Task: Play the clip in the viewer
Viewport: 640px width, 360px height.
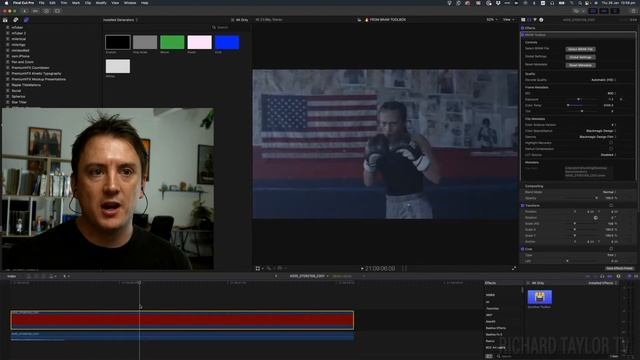Action: (362, 269)
